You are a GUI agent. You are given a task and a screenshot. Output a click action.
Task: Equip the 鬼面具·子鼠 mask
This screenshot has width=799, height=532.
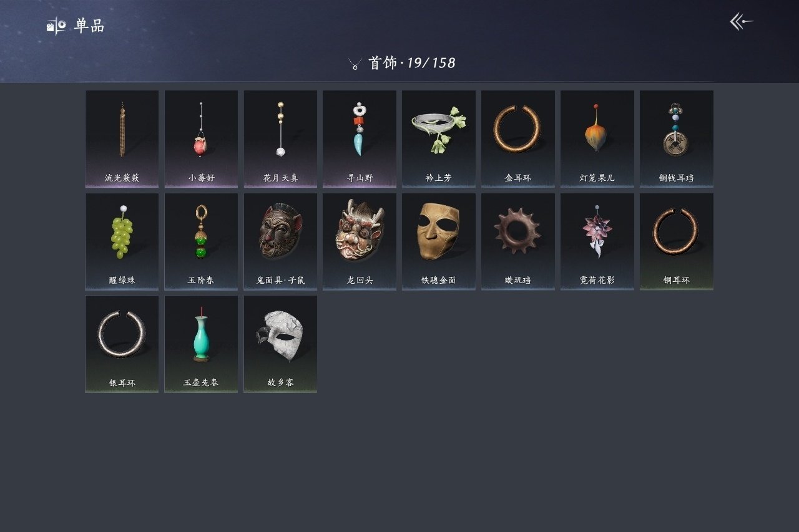[280, 241]
